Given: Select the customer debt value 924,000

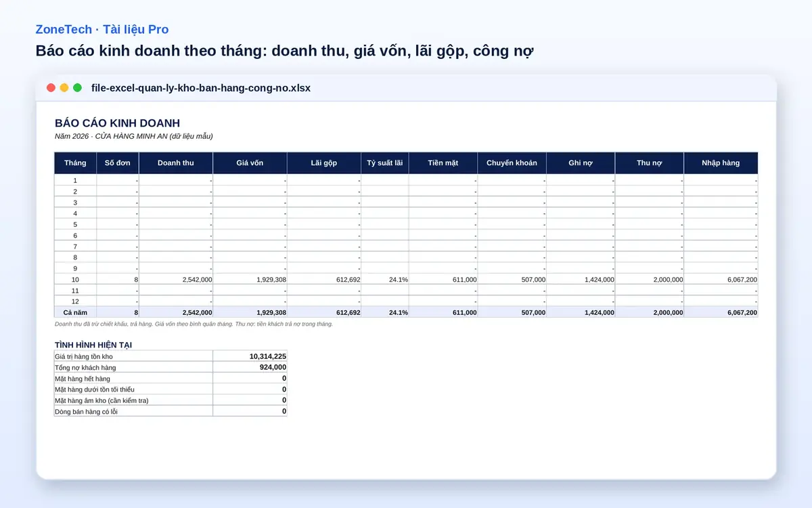Looking at the screenshot, I should click(x=250, y=367).
